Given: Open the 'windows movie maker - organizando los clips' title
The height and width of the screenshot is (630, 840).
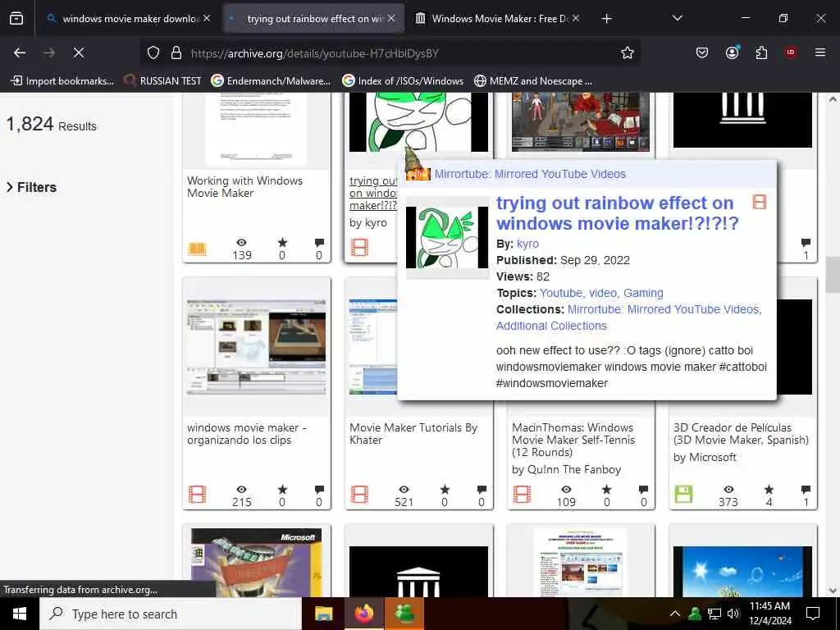Looking at the screenshot, I should [x=246, y=434].
